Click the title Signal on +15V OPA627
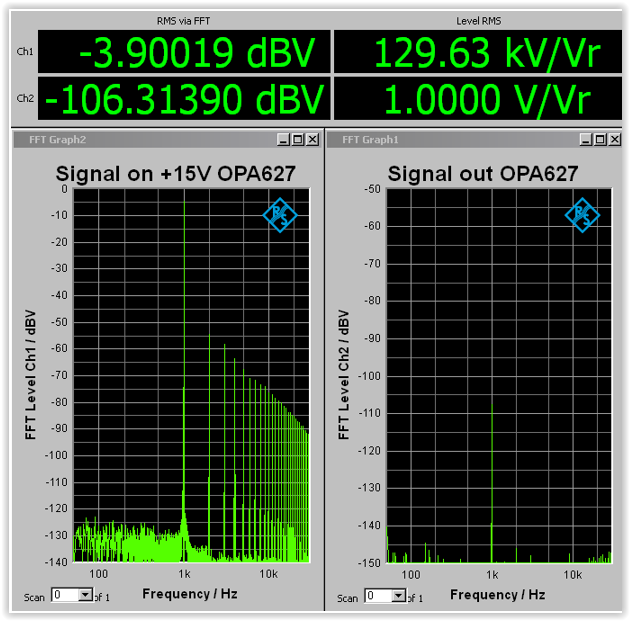Viewport: 630px width, 621px height. click(176, 174)
